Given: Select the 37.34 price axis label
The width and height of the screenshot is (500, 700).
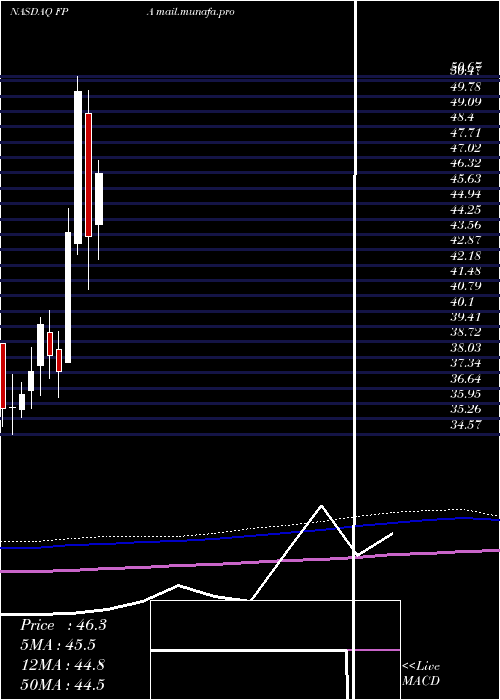Looking at the screenshot, I should pos(466,363).
